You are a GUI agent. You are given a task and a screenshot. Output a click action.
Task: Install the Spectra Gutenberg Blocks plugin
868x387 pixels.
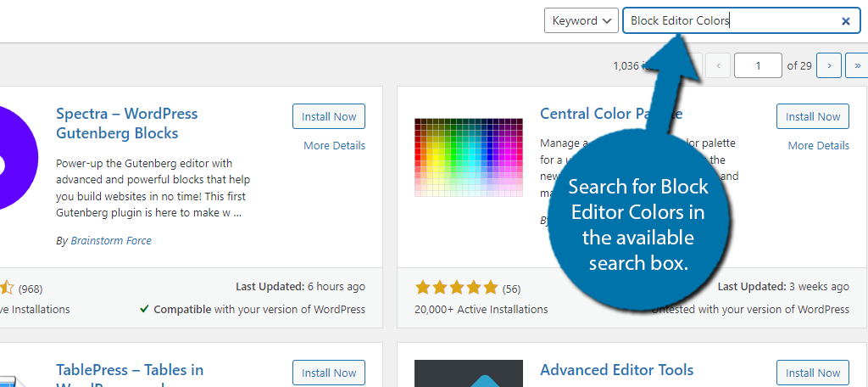tap(329, 116)
